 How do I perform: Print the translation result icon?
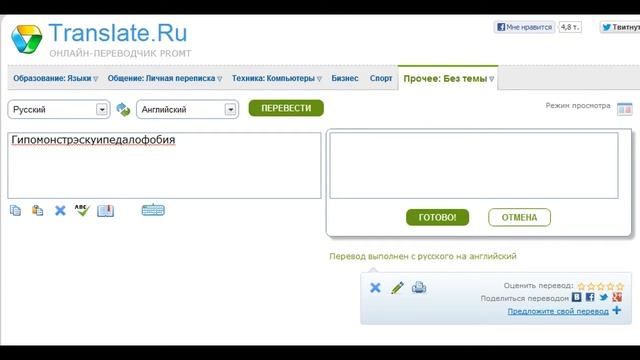pos(419,288)
